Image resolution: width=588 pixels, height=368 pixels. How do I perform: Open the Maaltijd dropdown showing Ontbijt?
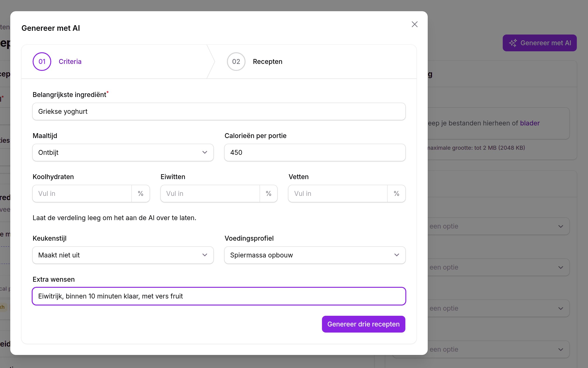point(123,153)
